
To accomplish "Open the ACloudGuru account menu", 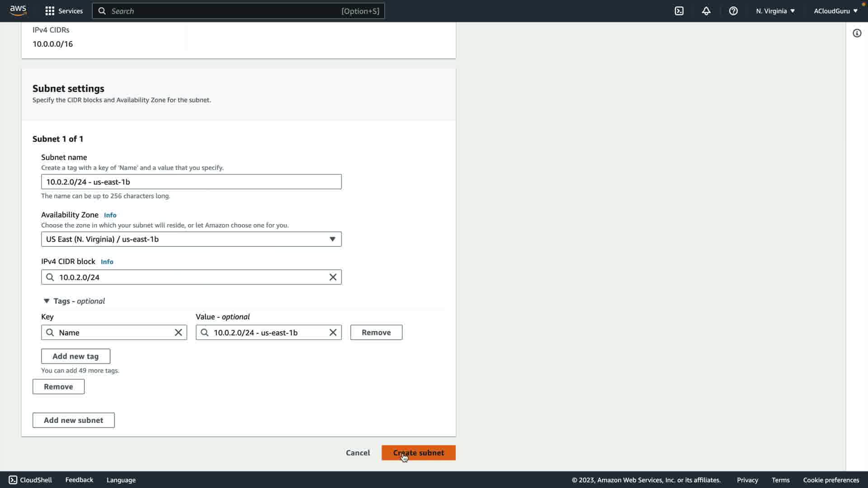I will [835, 11].
